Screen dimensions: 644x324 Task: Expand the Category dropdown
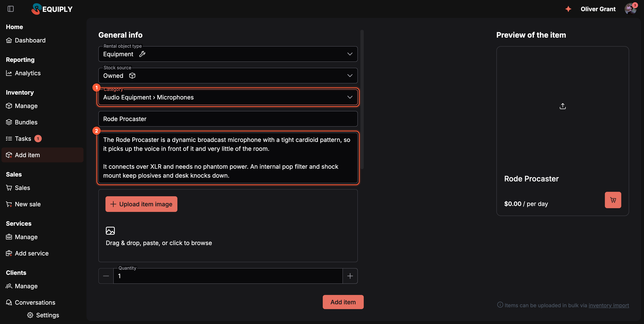(228, 97)
